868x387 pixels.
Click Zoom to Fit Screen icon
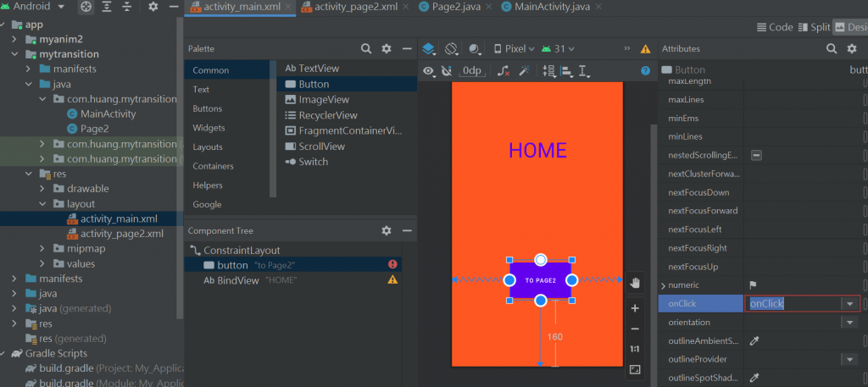click(x=635, y=369)
